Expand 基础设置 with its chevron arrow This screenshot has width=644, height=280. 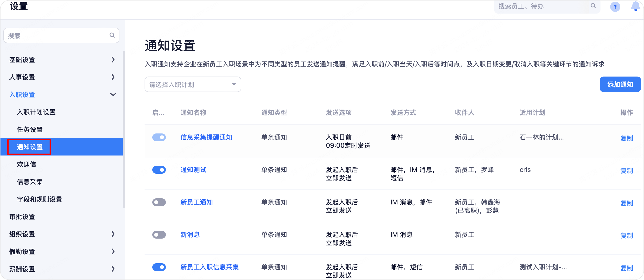113,60
